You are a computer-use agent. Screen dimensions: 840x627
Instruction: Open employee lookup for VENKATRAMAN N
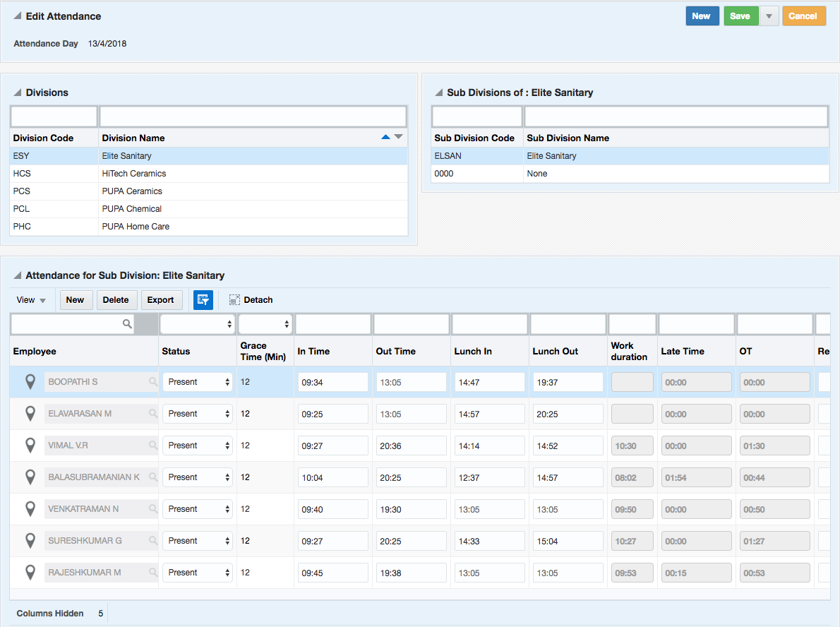point(153,508)
